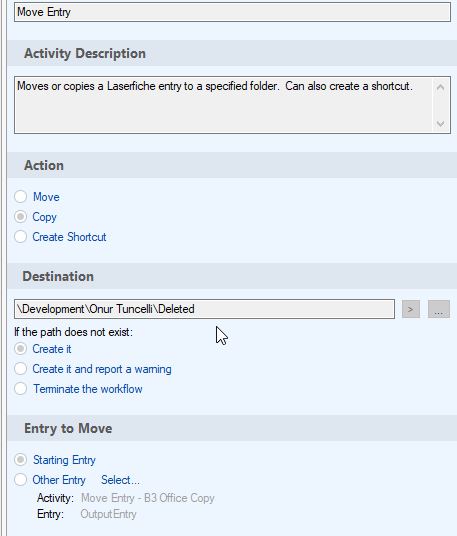The height and width of the screenshot is (536, 457).
Task: Select the Copy action radio button
Action: pyautogui.click(x=21, y=217)
